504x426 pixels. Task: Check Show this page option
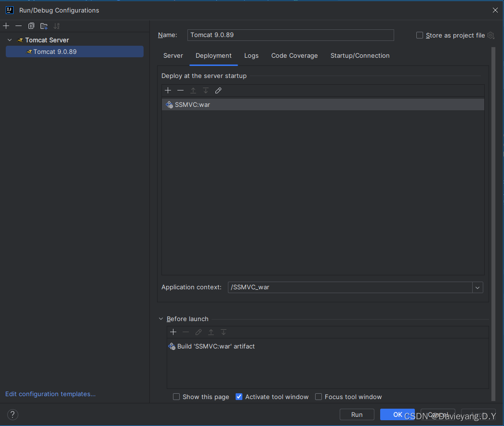(x=176, y=397)
